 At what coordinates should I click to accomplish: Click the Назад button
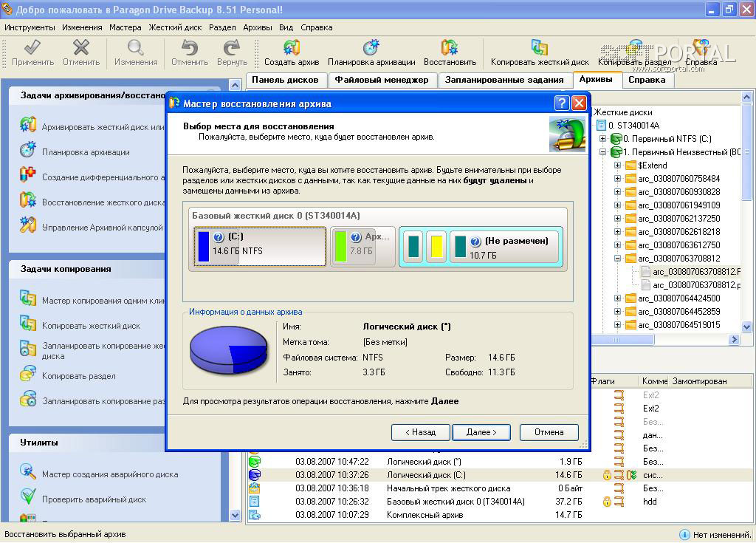(420, 432)
